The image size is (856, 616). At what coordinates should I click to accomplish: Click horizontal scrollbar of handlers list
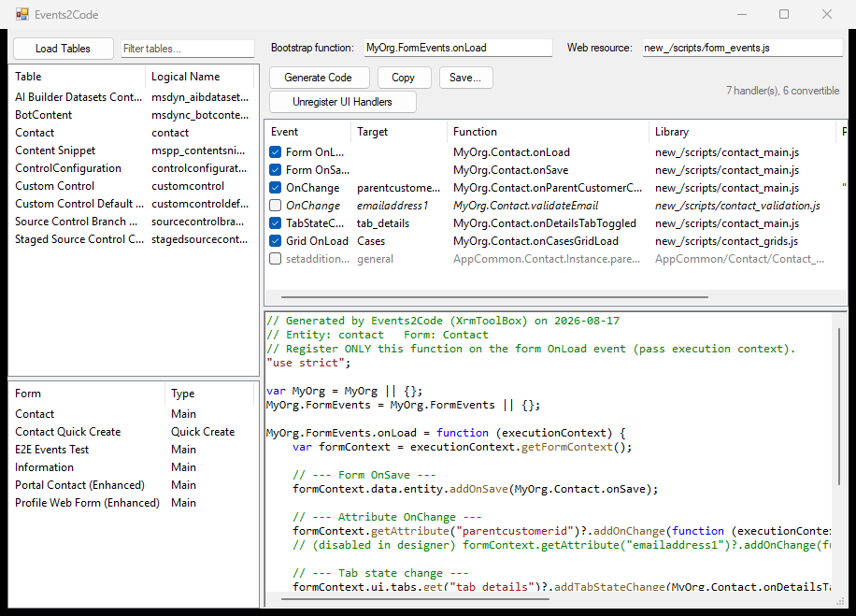[494, 297]
